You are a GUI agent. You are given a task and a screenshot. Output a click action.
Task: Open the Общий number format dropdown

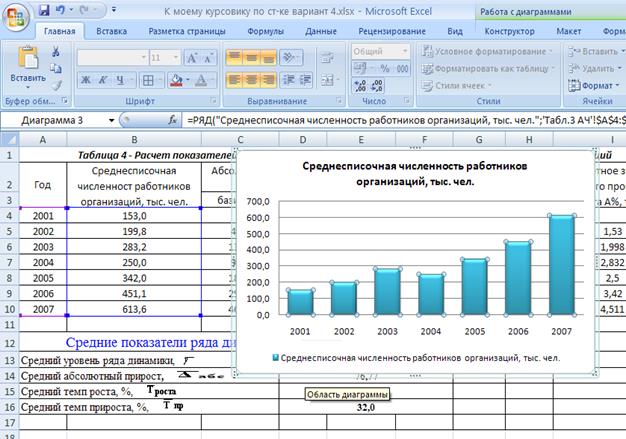coord(404,51)
